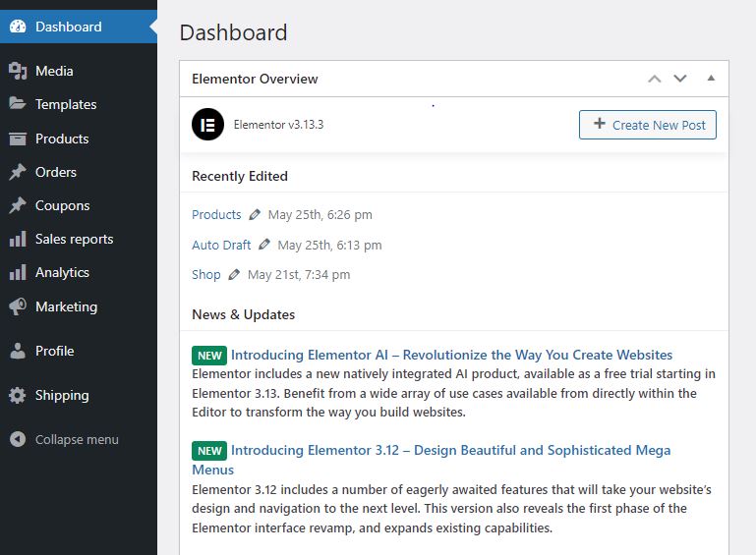756x555 pixels.
Task: Click the Elementor round logo
Action: 207,125
